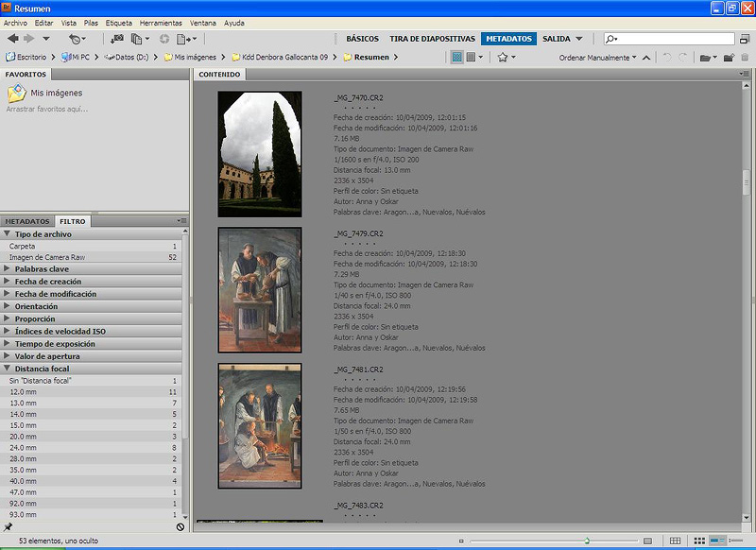
Task: Open recent file folder icon dropdown
Action: [x=708, y=58]
